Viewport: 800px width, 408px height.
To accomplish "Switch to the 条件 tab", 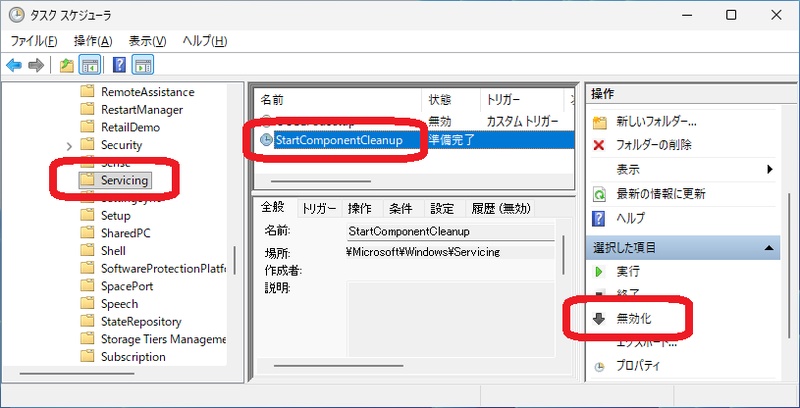I will click(x=401, y=208).
